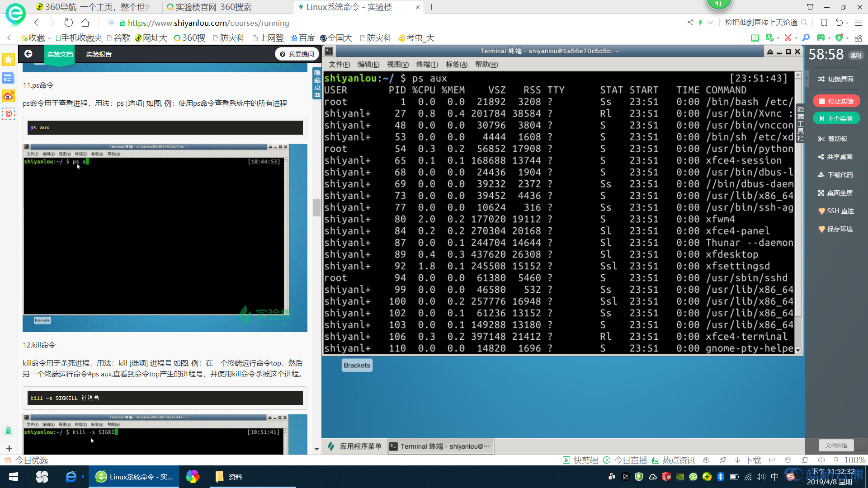The height and width of the screenshot is (488, 868).
Task: Click the 下载代码 download icon
Action: [835, 175]
